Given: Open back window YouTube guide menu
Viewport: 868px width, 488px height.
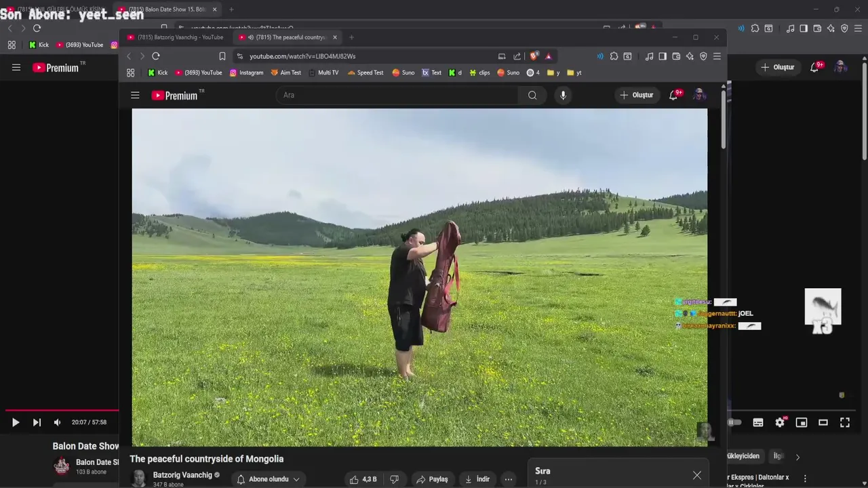Looking at the screenshot, I should 16,67.
